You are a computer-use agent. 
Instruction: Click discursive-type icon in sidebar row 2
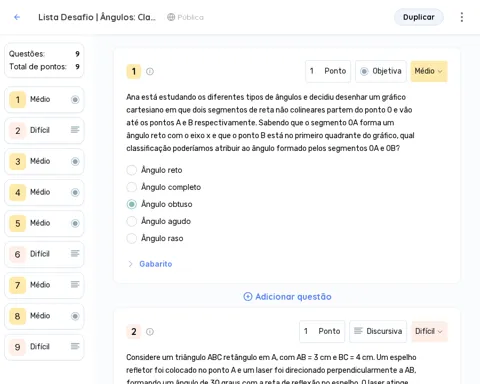point(75,130)
